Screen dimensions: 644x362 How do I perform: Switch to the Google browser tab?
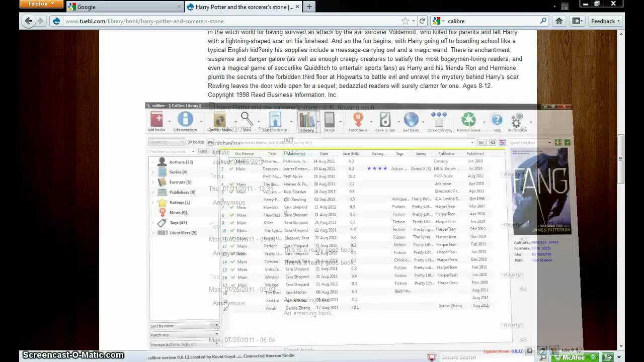[124, 7]
